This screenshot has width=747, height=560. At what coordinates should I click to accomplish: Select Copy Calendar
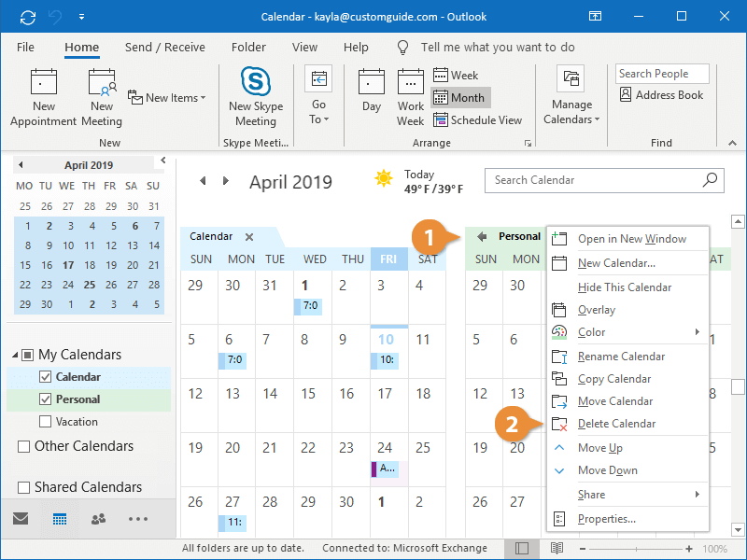pos(627,379)
